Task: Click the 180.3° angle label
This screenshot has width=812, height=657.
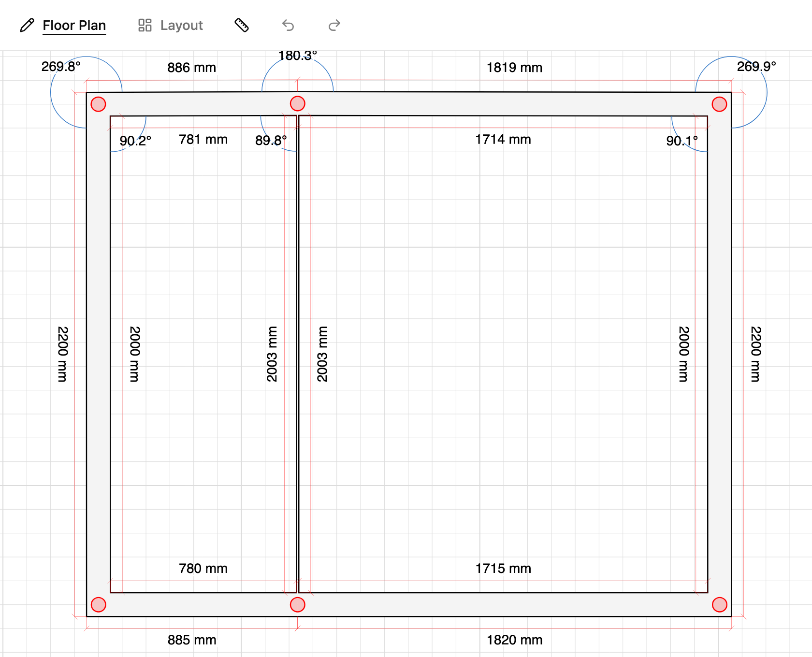Action: pos(298,56)
